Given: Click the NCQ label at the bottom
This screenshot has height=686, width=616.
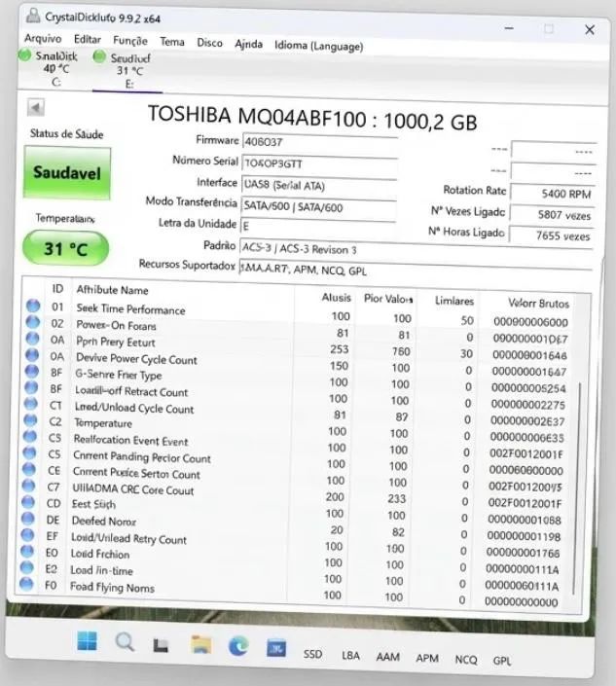Looking at the screenshot, I should 466,660.
